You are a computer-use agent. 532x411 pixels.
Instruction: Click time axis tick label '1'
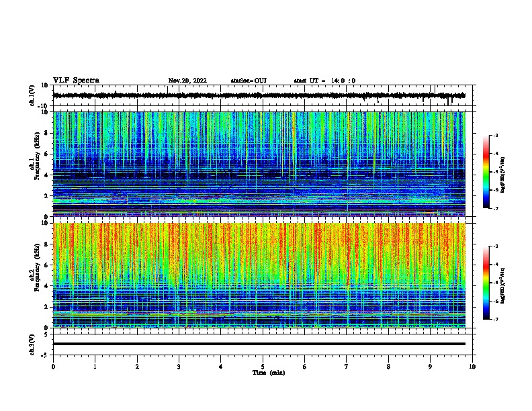tap(95, 367)
